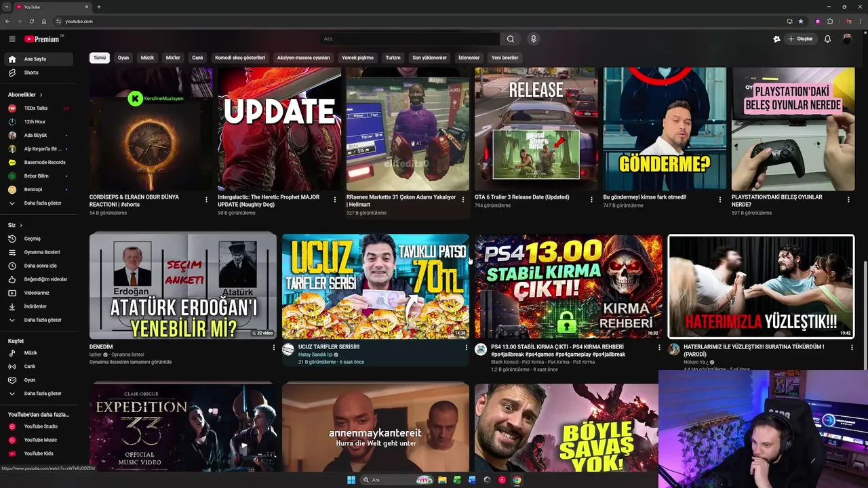868x488 pixels.
Task: Select the Tümü filter chip
Action: [x=100, y=58]
